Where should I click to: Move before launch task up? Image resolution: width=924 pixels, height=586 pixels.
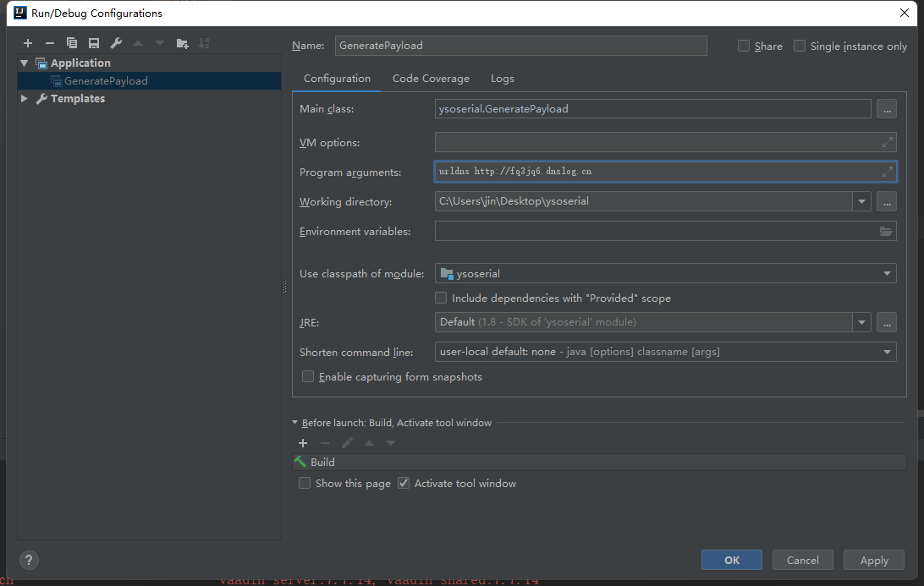tap(369, 443)
